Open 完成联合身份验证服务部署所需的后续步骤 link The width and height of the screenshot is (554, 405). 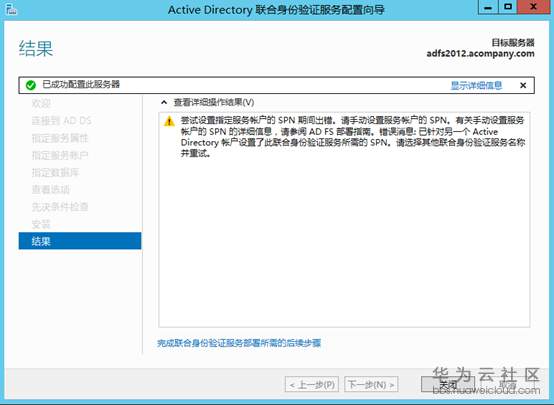pos(239,343)
